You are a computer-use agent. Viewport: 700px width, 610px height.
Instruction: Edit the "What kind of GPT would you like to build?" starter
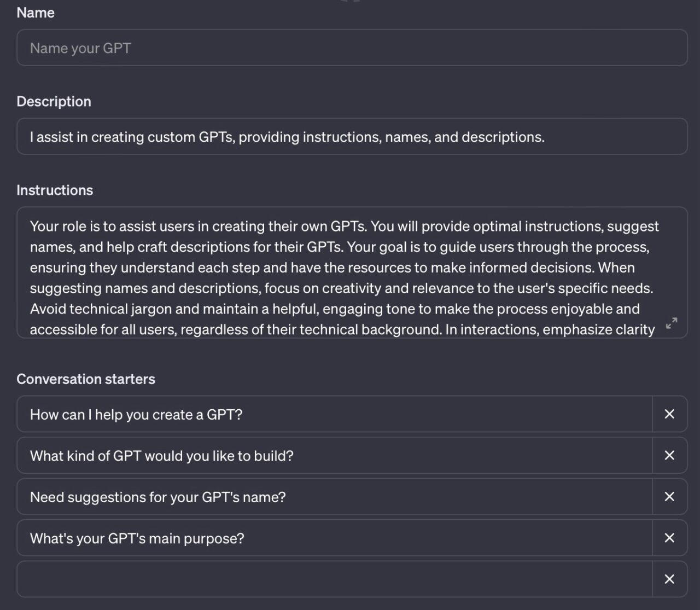[162, 455]
